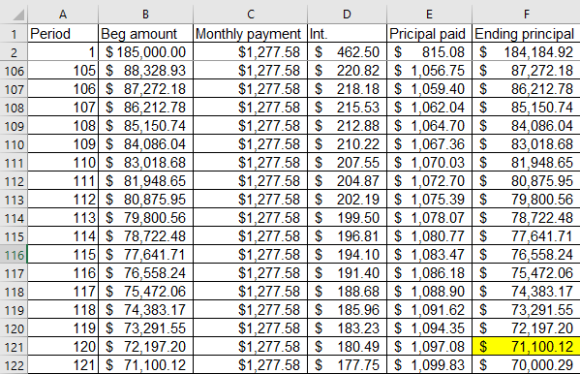Select column B header
580x374 pixels.
tap(146, 14)
